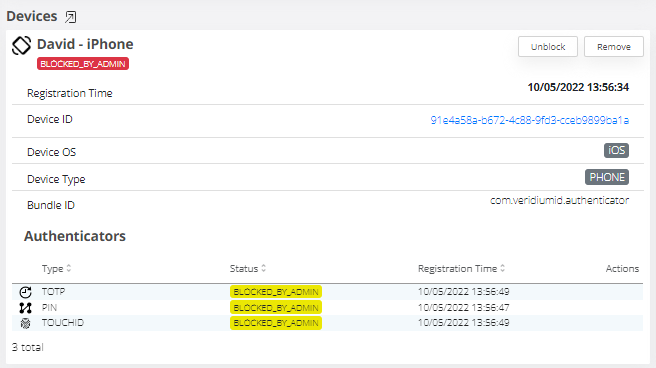This screenshot has width=656, height=368.
Task: Open the Device ID link 91e4a58a-b672
Action: (x=530, y=120)
